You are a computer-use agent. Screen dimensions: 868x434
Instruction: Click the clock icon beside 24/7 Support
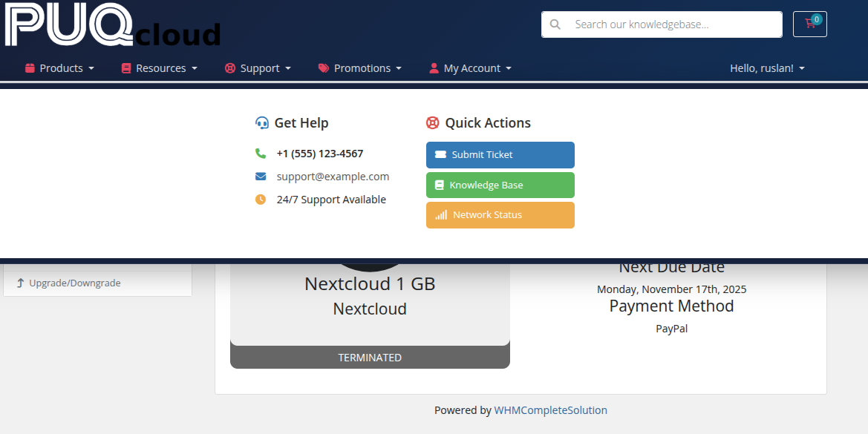point(261,200)
